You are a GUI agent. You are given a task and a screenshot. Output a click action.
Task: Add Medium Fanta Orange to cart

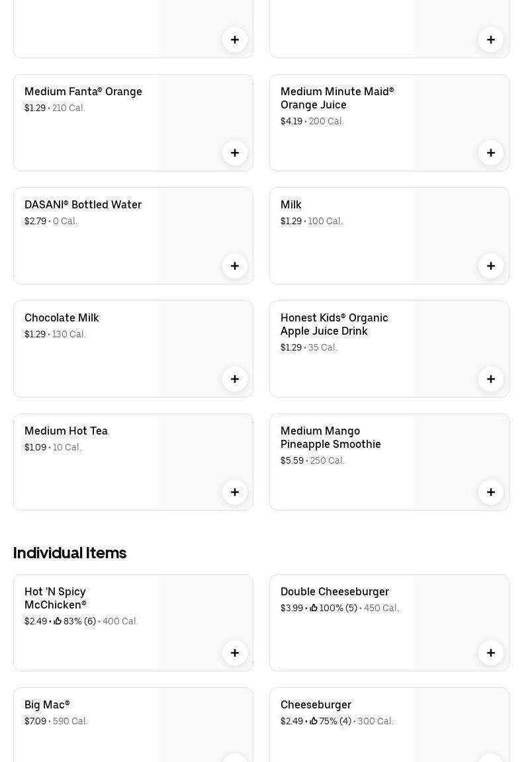pyautogui.click(x=235, y=153)
